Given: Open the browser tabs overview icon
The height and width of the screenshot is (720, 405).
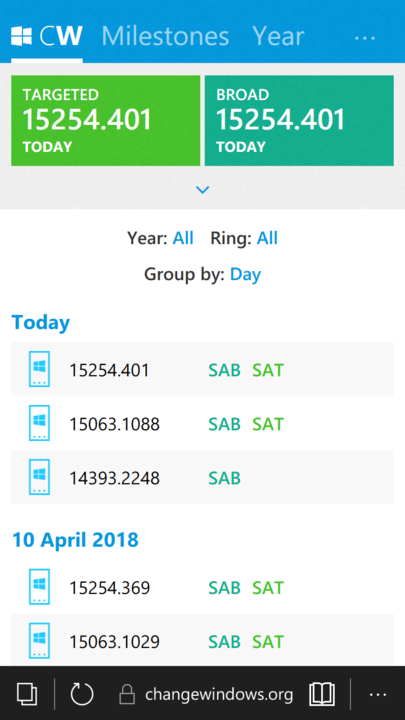Looking at the screenshot, I should 27,693.
